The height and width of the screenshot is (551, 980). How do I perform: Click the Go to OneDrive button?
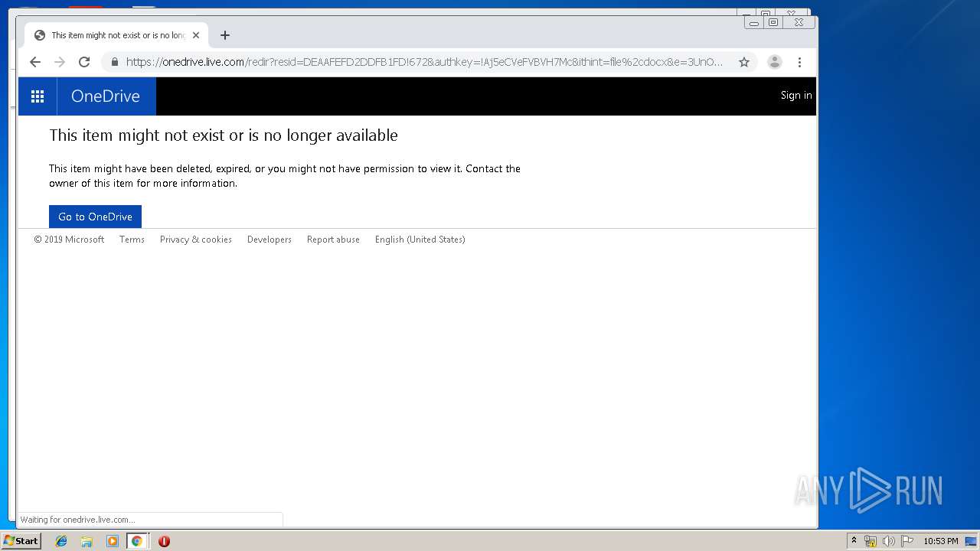tap(95, 217)
